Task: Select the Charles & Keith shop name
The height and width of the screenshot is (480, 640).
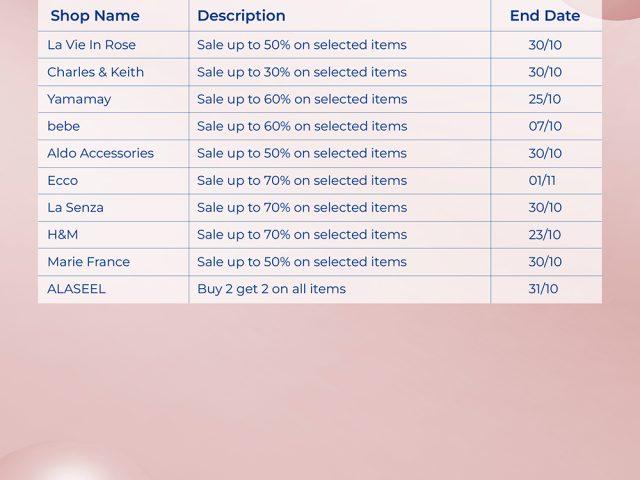Action: (x=95, y=72)
